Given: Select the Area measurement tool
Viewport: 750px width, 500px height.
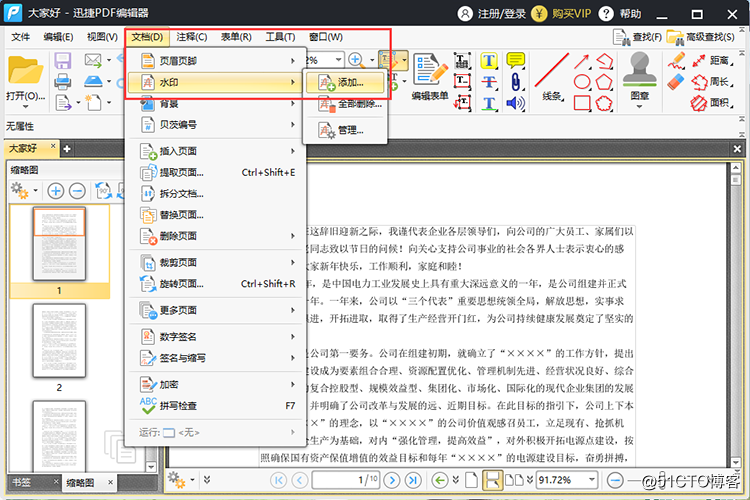Looking at the screenshot, I should click(x=713, y=103).
